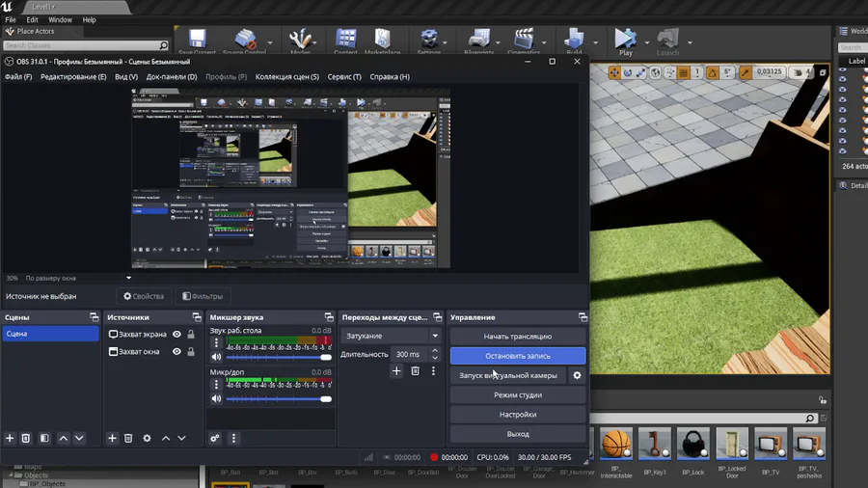The image size is (868, 488).
Task: Open the Content browser icon
Action: pos(345,41)
